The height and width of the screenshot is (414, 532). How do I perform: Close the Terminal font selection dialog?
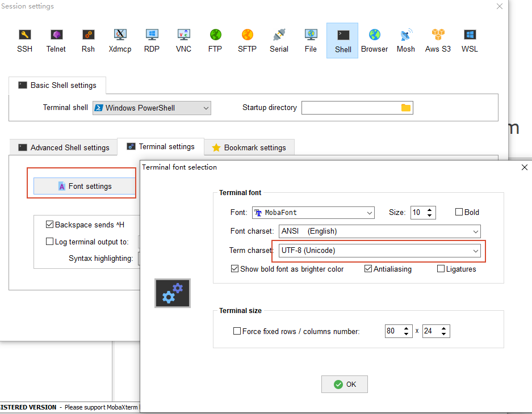click(x=524, y=167)
